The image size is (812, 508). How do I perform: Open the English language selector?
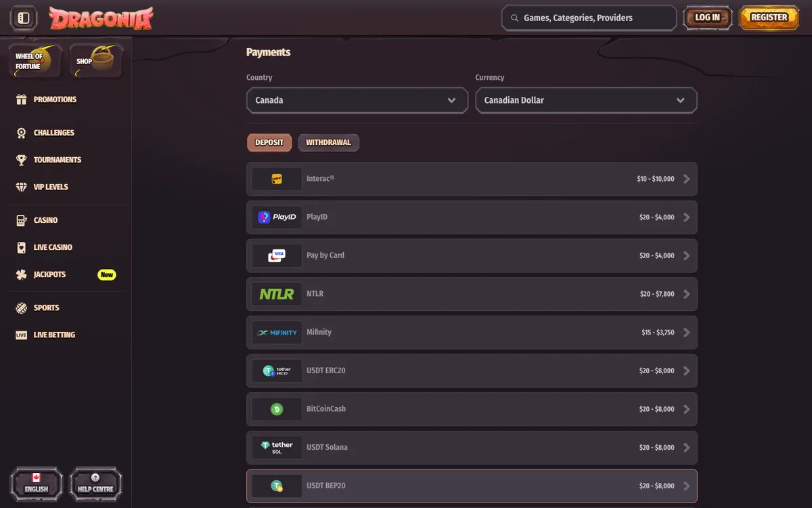(37, 484)
